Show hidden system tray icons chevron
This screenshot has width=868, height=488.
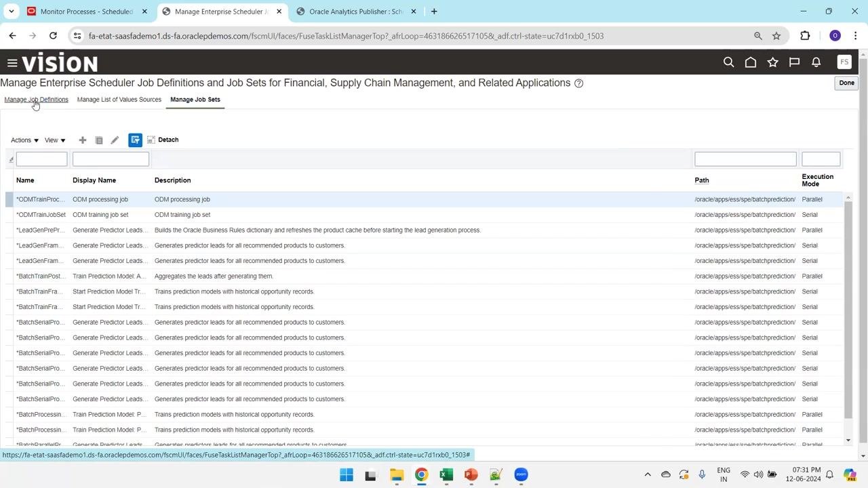(x=648, y=474)
